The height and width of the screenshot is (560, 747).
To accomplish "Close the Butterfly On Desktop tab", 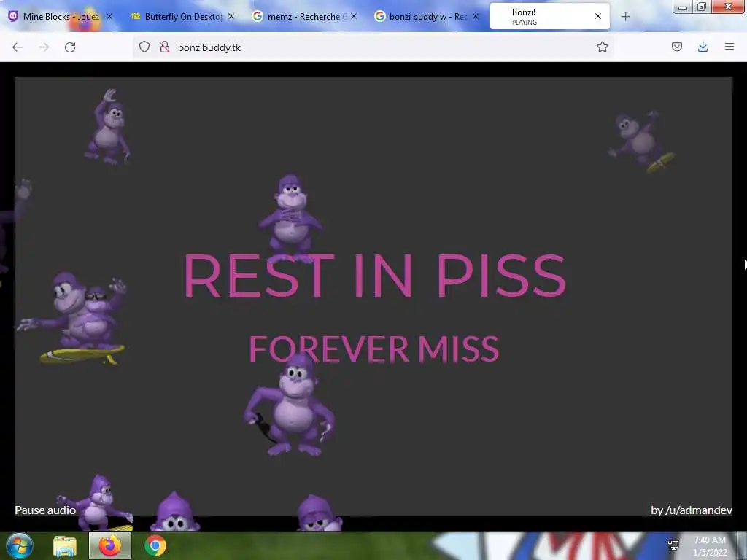I will 231,16.
